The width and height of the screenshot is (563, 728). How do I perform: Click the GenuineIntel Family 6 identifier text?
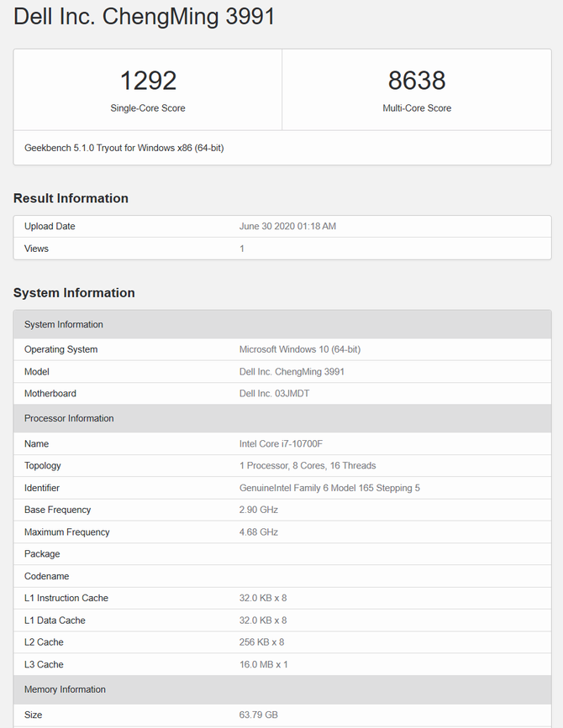pyautogui.click(x=329, y=488)
